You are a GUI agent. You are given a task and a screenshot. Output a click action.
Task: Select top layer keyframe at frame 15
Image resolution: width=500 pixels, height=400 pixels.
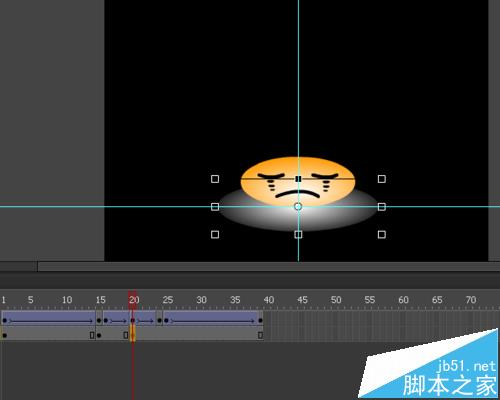[99, 320]
